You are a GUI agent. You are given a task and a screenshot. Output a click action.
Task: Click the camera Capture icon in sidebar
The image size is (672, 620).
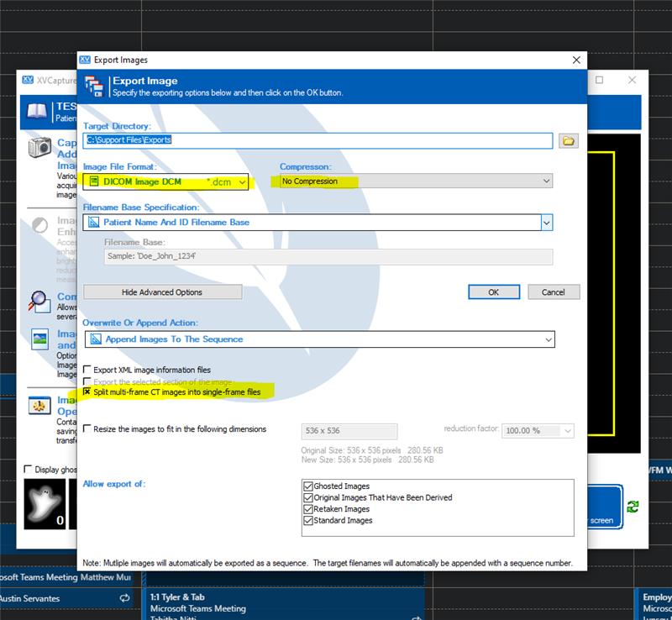[x=39, y=148]
